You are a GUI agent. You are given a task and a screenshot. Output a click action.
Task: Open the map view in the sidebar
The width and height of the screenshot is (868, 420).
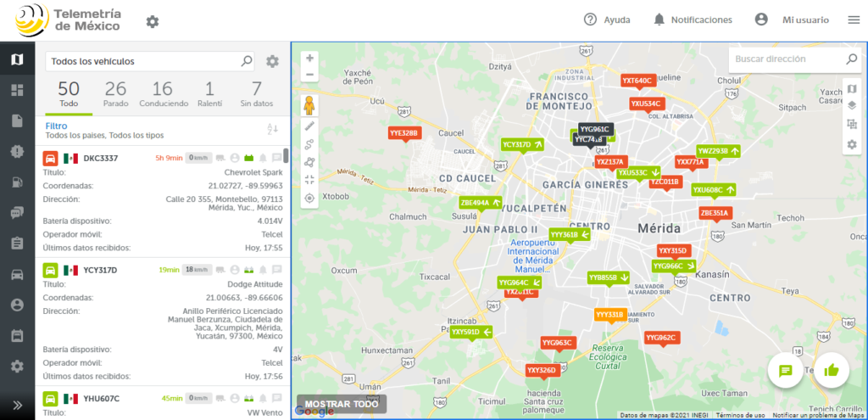[x=17, y=59]
